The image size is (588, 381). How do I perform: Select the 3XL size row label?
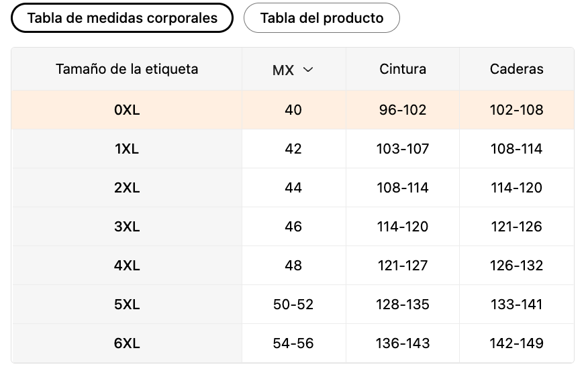[127, 227]
